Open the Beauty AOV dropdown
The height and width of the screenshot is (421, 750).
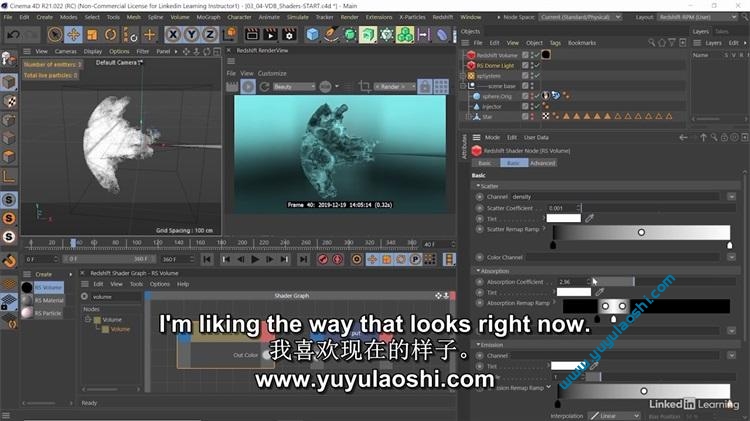pyautogui.click(x=294, y=87)
